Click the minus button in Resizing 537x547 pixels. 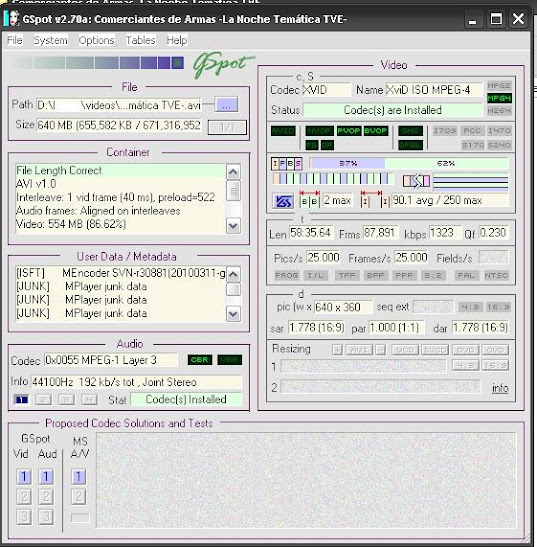381,350
